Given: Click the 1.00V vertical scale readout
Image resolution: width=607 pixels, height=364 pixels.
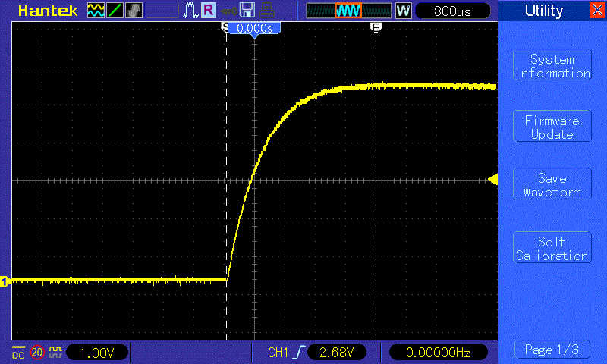Looking at the screenshot, I should 97,353.
